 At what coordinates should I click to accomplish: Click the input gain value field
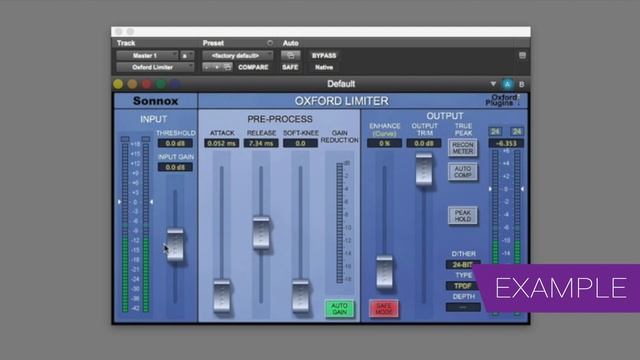[175, 167]
